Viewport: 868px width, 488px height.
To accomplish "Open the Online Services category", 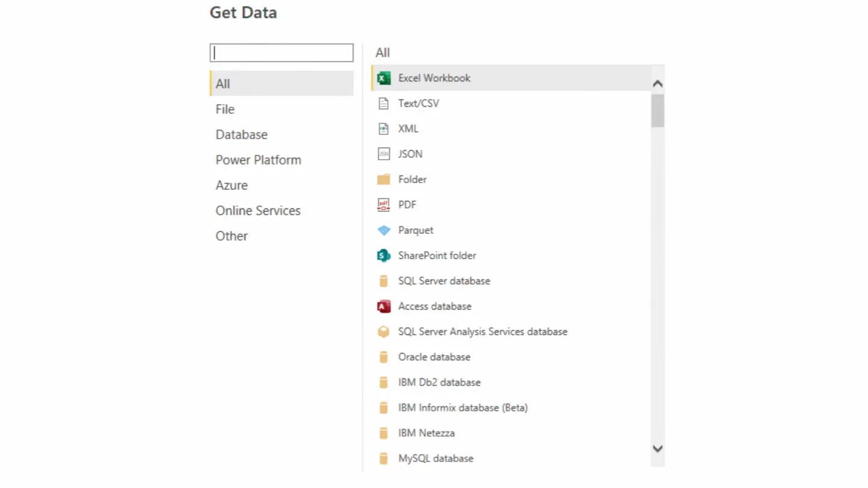I will coord(281,210).
